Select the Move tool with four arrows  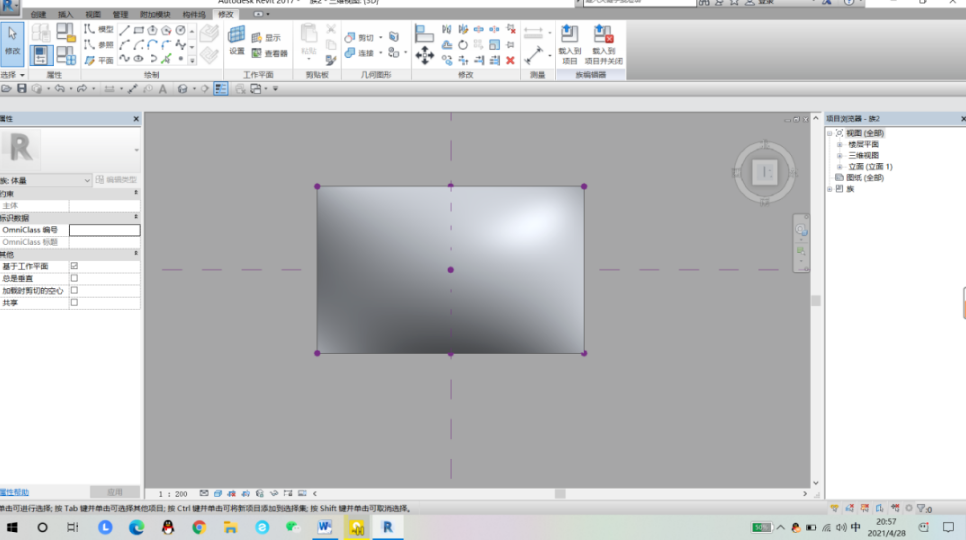424,57
